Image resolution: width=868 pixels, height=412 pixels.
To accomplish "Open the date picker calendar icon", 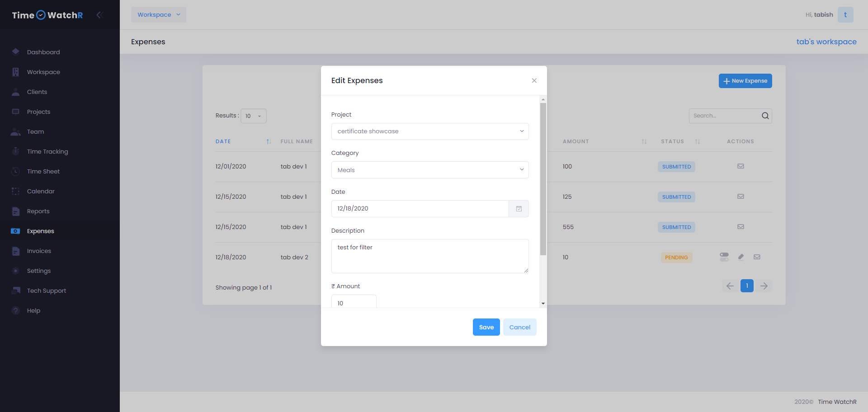I will click(x=519, y=209).
